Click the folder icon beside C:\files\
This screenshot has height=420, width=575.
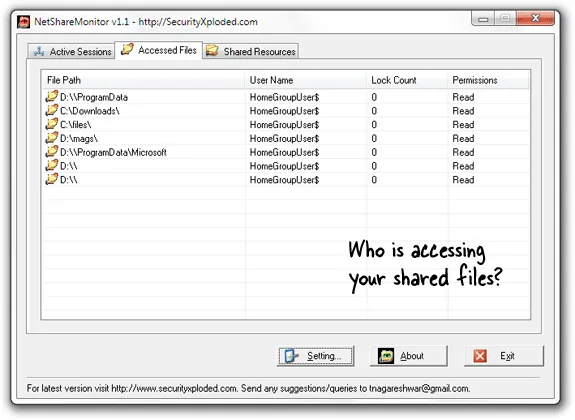[52, 124]
